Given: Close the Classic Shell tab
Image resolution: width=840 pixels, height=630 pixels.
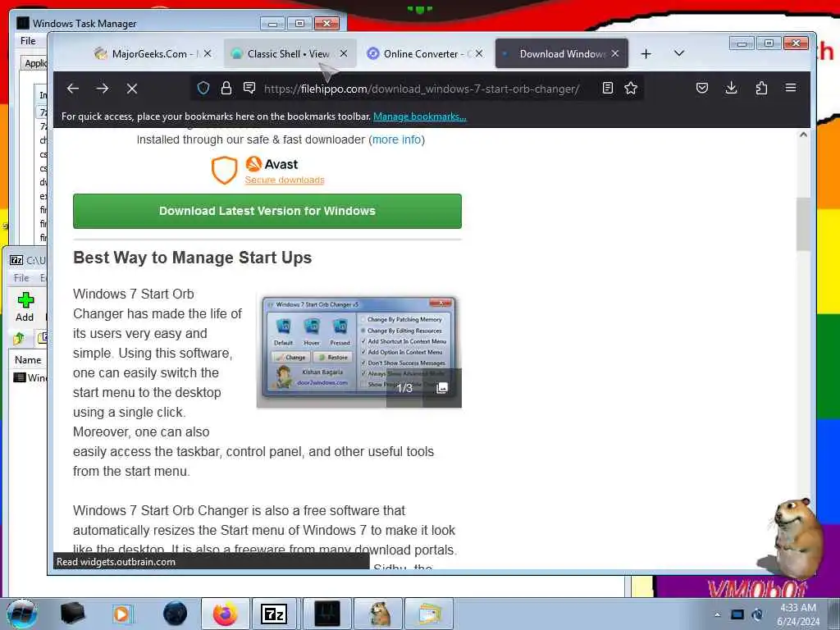Looking at the screenshot, I should pos(344,53).
